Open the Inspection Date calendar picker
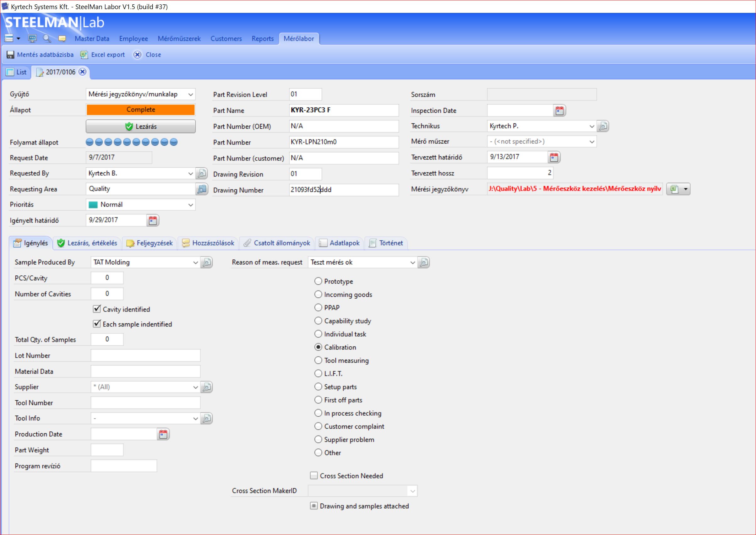This screenshot has height=535, width=756. (559, 111)
